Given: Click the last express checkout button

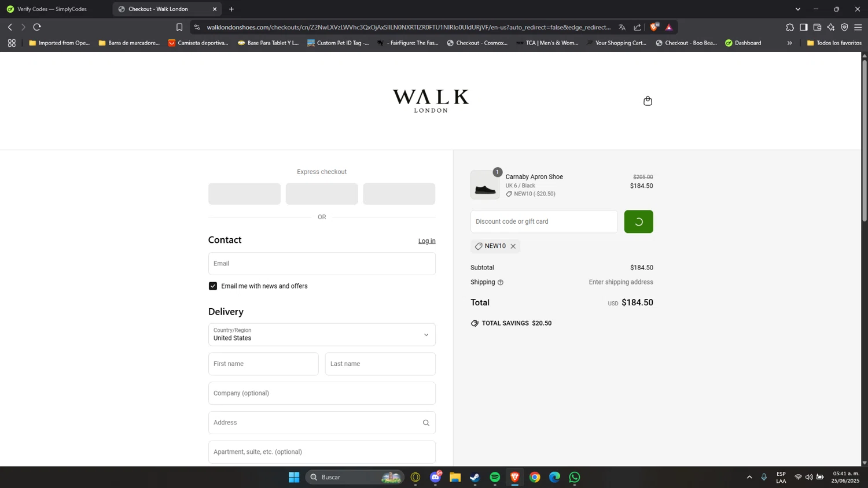Looking at the screenshot, I should [x=399, y=194].
